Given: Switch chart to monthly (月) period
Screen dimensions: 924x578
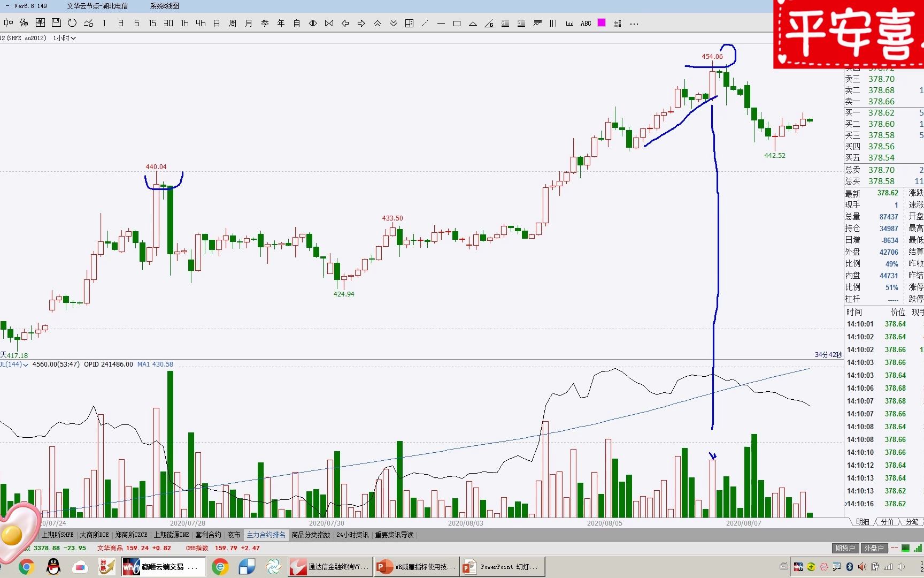Looking at the screenshot, I should pyautogui.click(x=249, y=23).
